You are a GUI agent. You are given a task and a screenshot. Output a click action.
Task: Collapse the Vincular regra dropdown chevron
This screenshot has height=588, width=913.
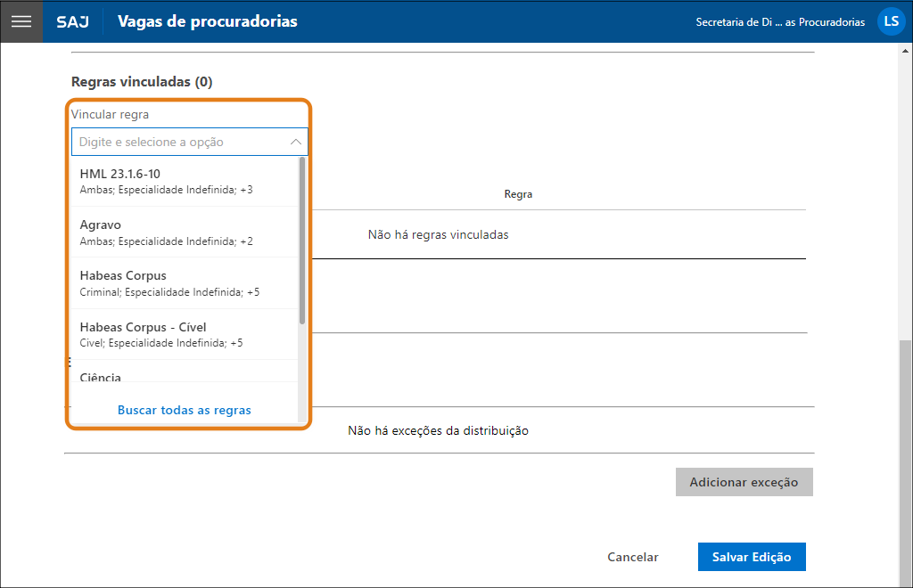click(x=296, y=142)
